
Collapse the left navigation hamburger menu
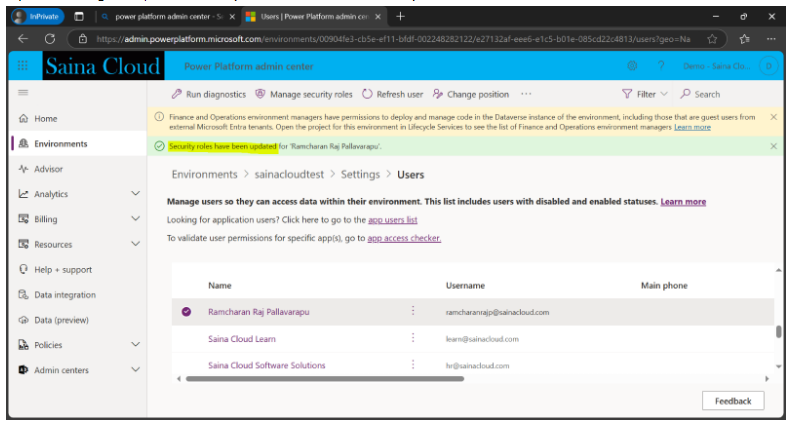[x=23, y=93]
